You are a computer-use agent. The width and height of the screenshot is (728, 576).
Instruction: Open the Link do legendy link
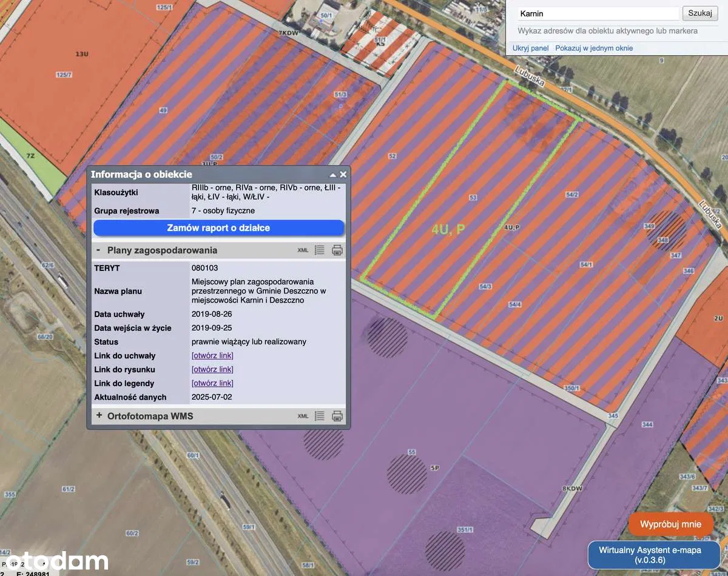212,384
